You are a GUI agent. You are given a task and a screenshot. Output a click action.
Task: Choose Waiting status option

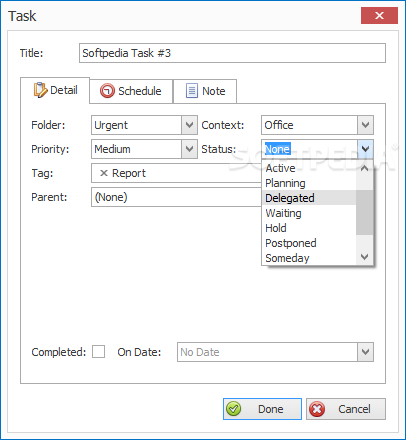pos(309,213)
